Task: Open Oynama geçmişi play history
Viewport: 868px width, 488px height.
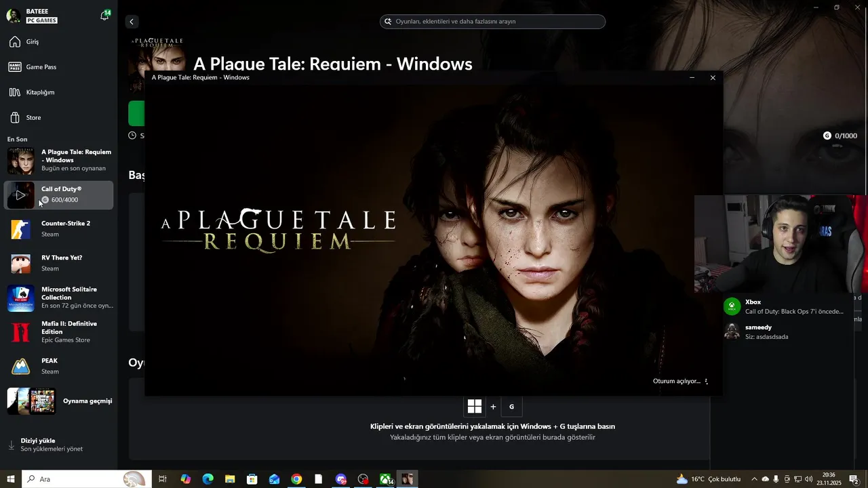Action: [x=58, y=401]
